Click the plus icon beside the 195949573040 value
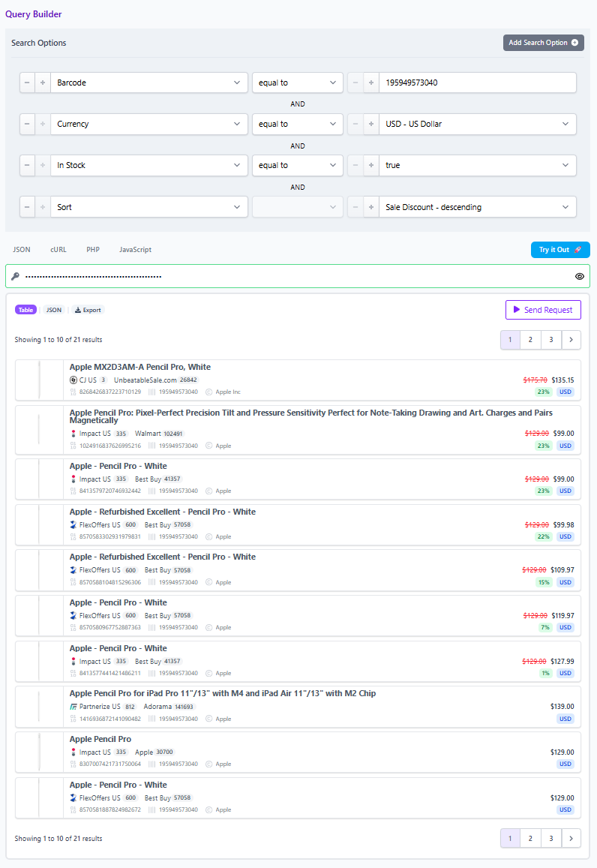The width and height of the screenshot is (597, 868). click(371, 83)
